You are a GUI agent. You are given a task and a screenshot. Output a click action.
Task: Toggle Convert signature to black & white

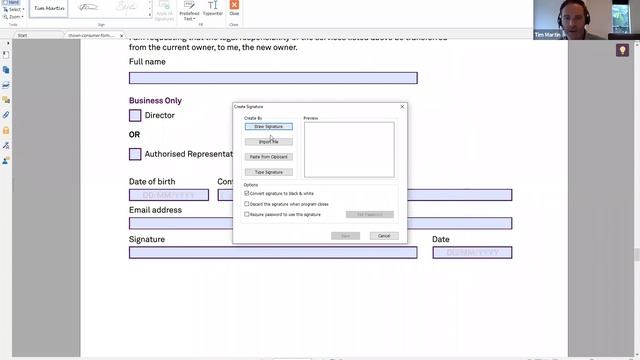(247, 193)
